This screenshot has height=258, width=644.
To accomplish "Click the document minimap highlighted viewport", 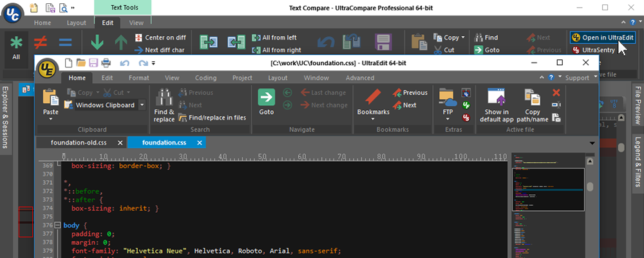I will 548,189.
